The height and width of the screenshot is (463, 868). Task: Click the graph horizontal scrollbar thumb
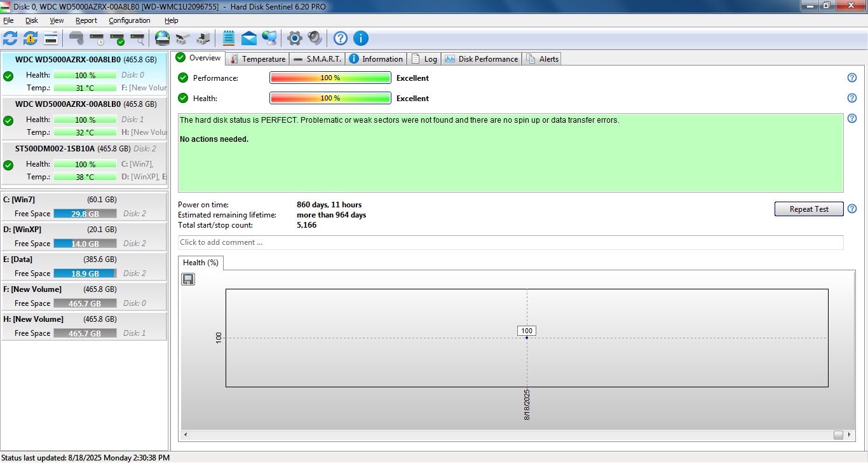click(838, 435)
